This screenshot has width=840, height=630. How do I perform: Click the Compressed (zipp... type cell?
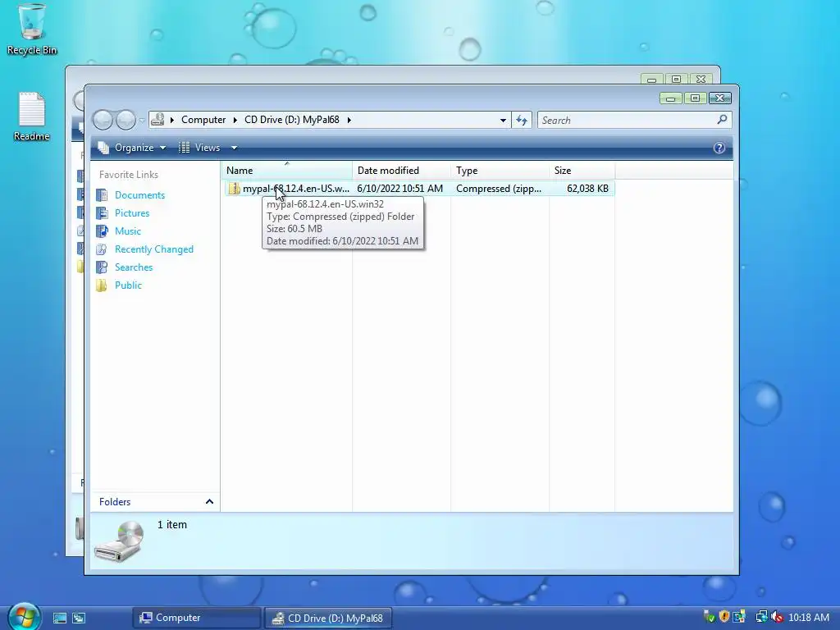pyautogui.click(x=498, y=189)
